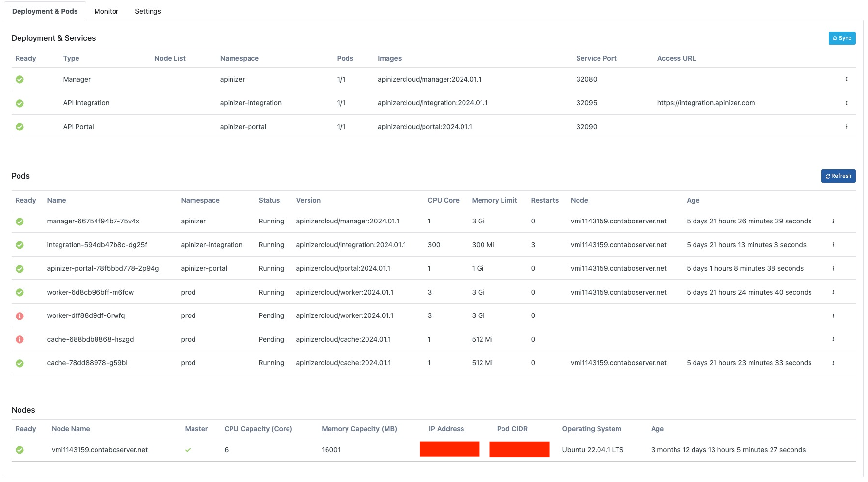Open options for manager-66754f94b7-75v4x pod
868x482 pixels.
point(833,222)
